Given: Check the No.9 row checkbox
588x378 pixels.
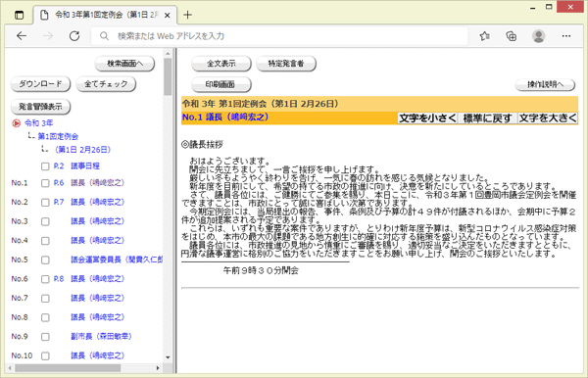Looking at the screenshot, I should (x=45, y=337).
